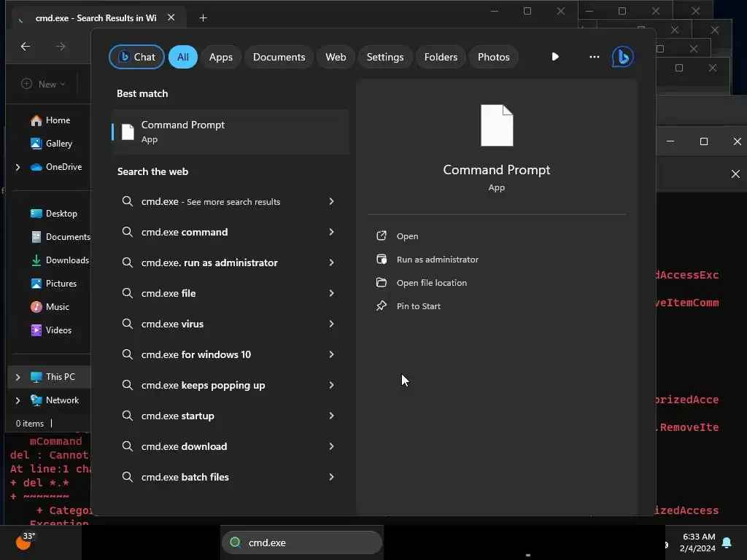Select OneDrive in File Explorer sidebar
Image resolution: width=747 pixels, height=560 pixels.
coord(55,167)
